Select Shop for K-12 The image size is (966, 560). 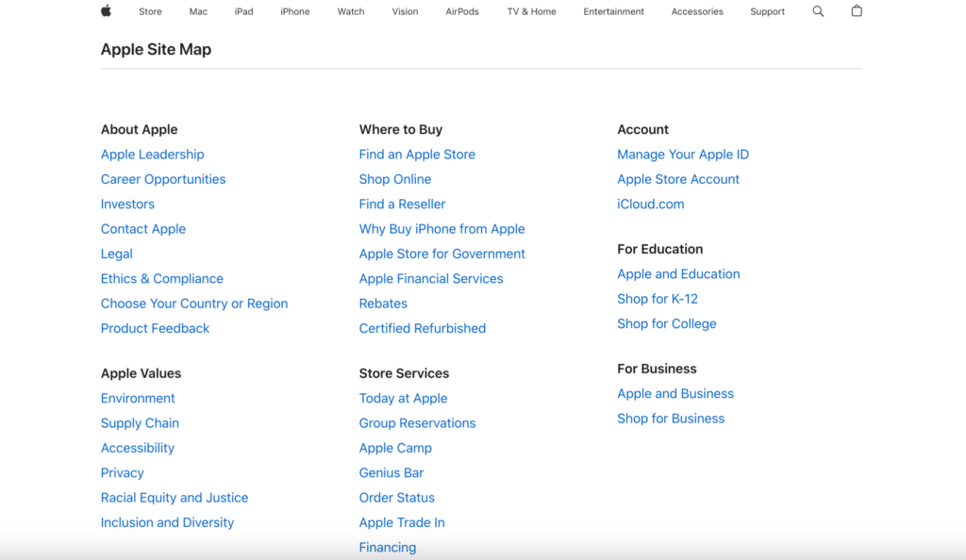coord(658,299)
